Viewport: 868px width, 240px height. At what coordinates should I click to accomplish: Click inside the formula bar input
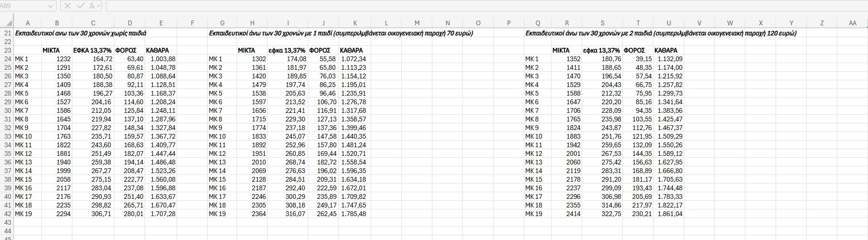coord(479,6)
